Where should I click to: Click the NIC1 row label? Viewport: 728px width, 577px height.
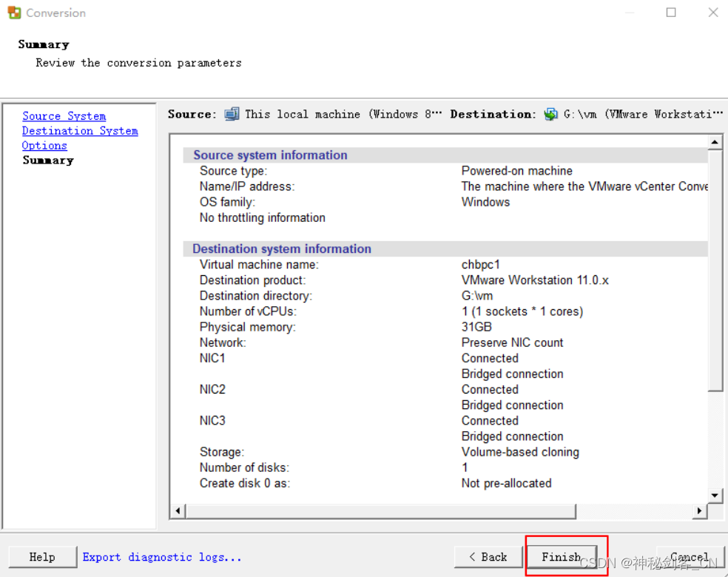tap(212, 358)
